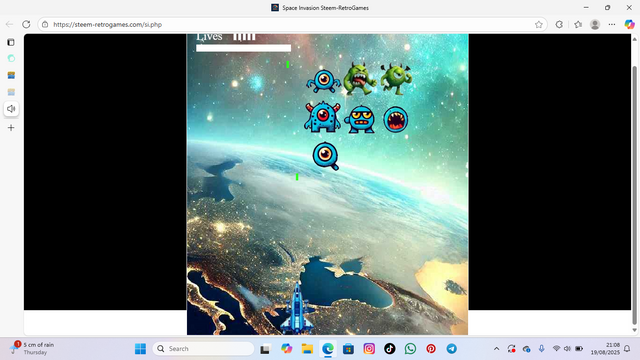This screenshot has width=640, height=360.
Task: Show hidden system tray icons
Action: [x=496, y=349]
